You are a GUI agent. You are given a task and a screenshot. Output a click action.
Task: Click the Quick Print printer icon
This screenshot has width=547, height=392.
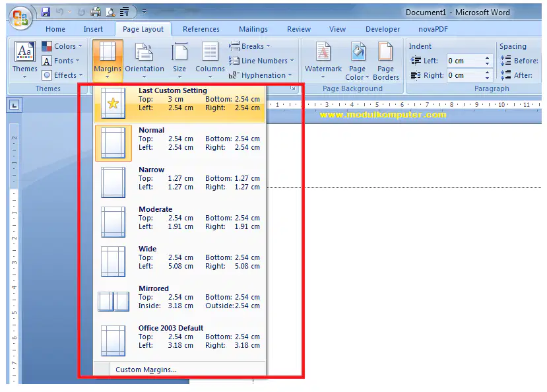(x=96, y=12)
